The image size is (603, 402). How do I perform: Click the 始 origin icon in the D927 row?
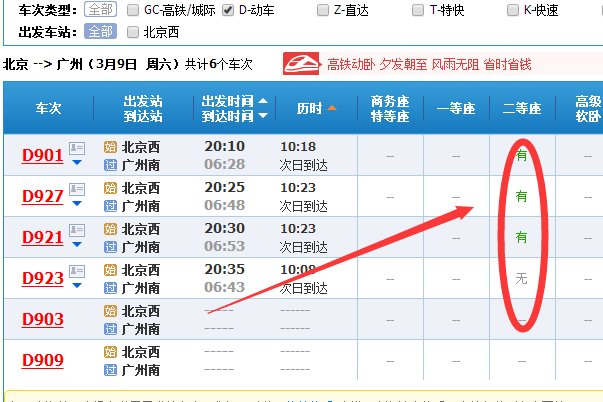coord(110,188)
